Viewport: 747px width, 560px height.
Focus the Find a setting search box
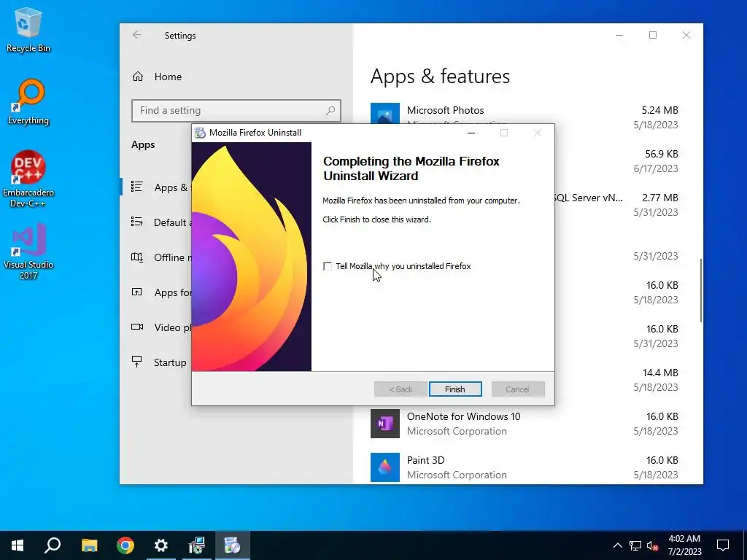pos(236,111)
